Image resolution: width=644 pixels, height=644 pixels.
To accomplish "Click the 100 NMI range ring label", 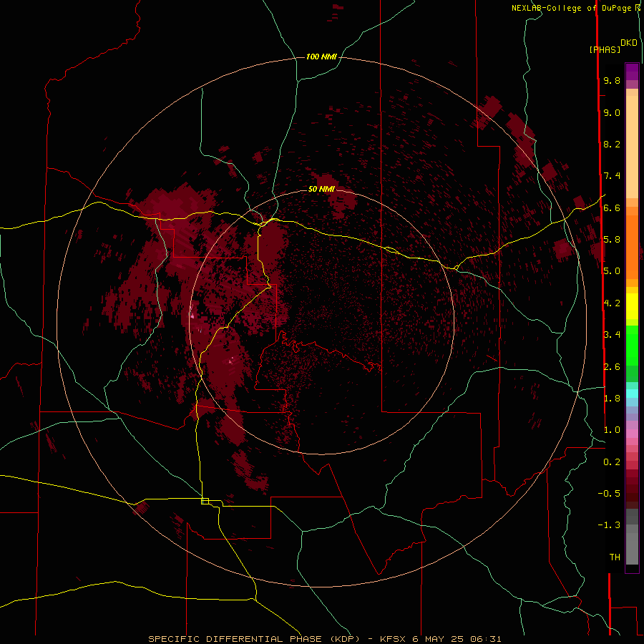I will 321,57.
